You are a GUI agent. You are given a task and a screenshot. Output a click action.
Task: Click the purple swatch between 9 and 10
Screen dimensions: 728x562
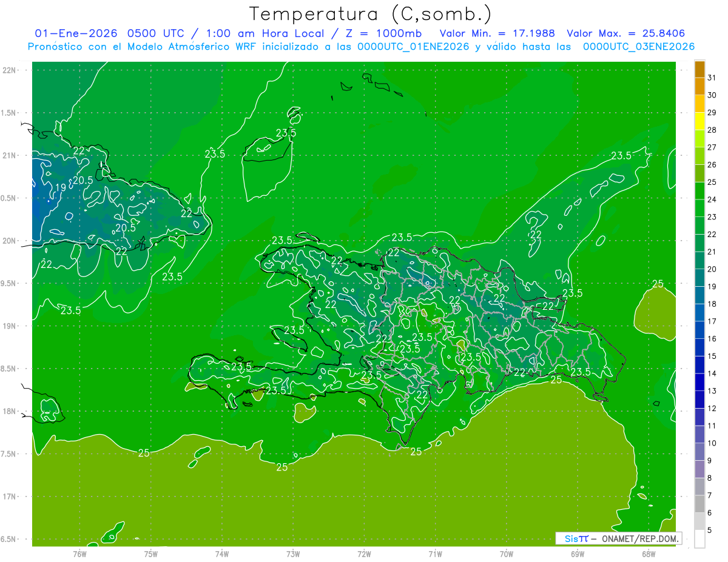(699, 452)
